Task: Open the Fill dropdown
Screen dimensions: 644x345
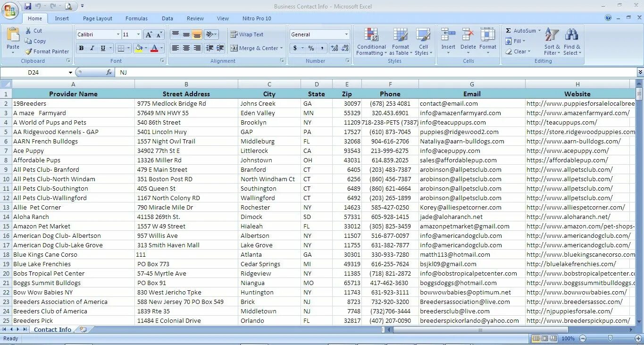Action: click(515, 41)
